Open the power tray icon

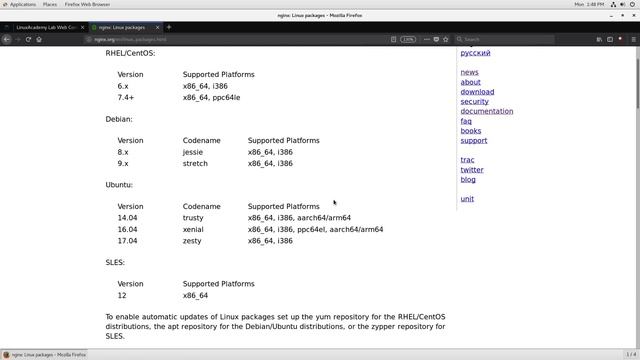pos(632,4)
